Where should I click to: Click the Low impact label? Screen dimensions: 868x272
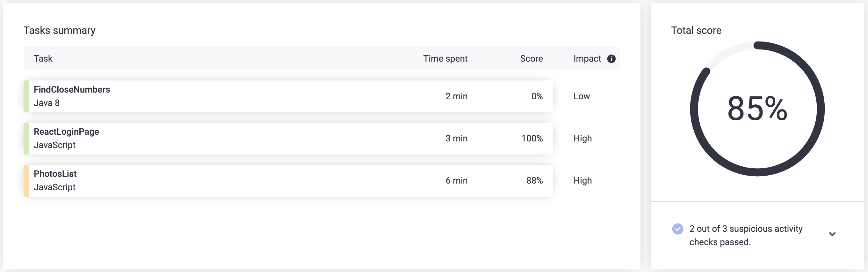click(582, 96)
